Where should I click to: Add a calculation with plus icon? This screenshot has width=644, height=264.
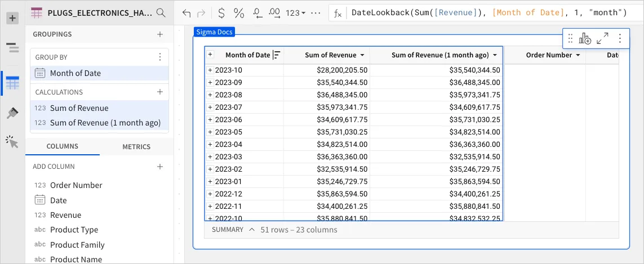(x=160, y=92)
